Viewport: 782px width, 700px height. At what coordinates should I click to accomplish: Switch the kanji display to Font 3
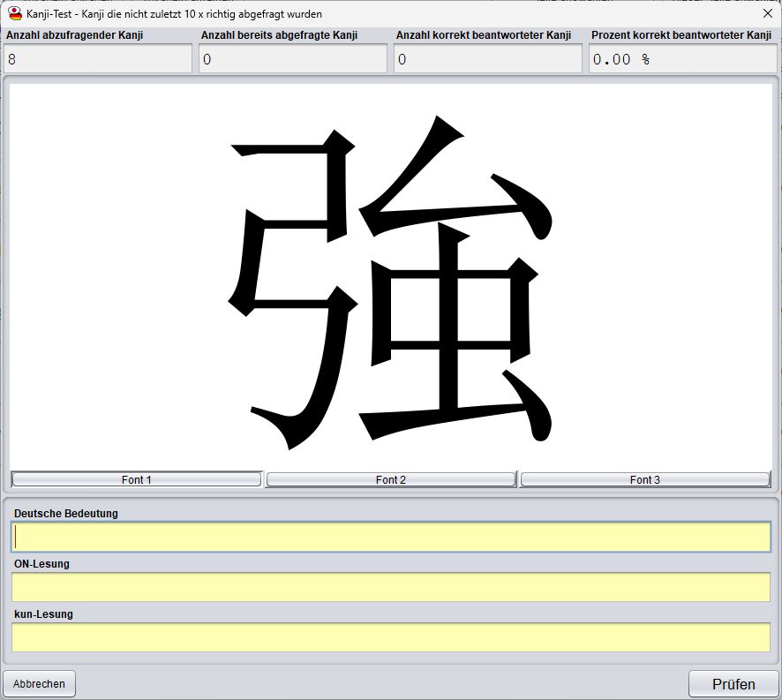pos(645,479)
